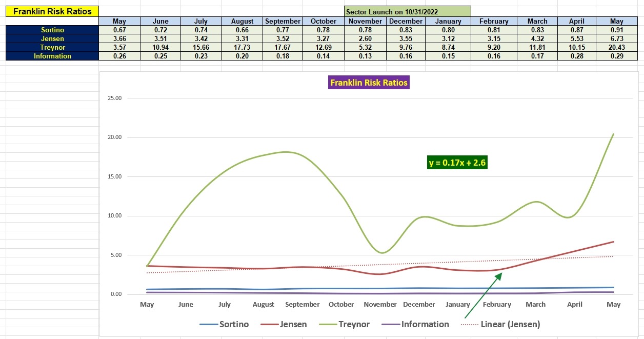Click the January column header cell
The image size is (644, 339).
(448, 21)
